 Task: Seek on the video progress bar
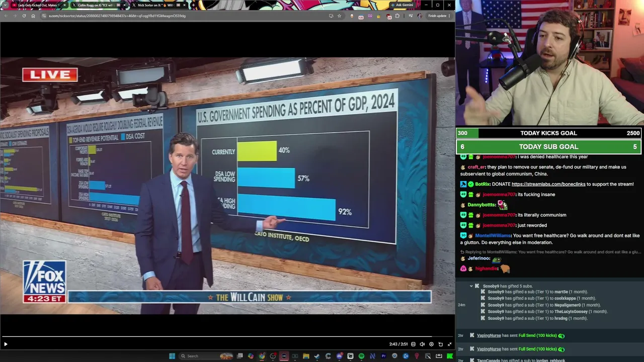pos(227,336)
